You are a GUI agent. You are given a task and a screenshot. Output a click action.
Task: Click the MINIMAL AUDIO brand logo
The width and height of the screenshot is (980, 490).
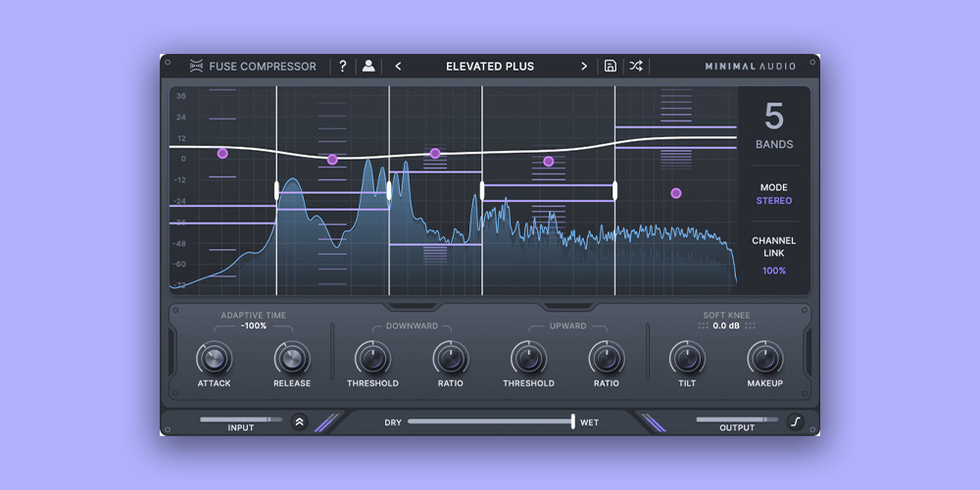(x=750, y=67)
